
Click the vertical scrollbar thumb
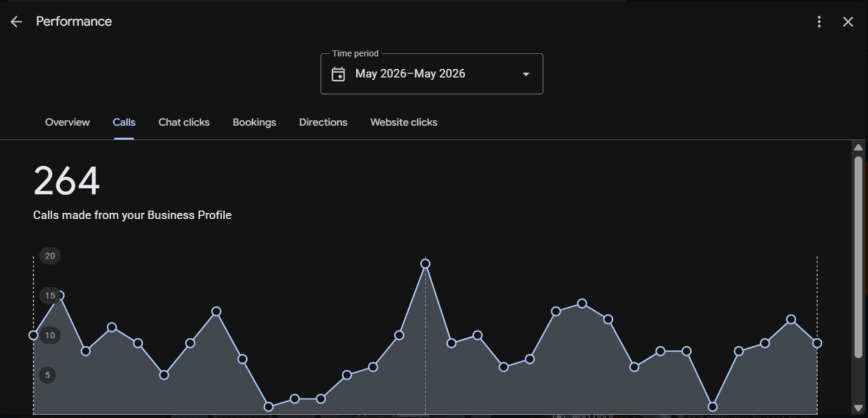point(858,258)
